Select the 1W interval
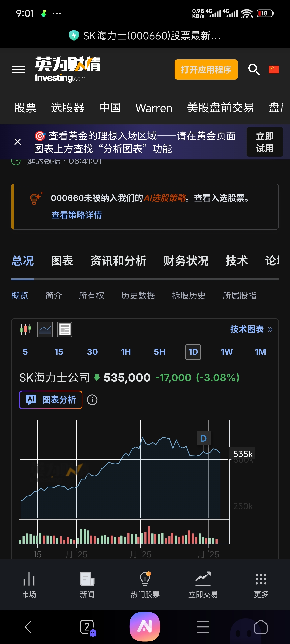Image resolution: width=290 pixels, height=644 pixels. pyautogui.click(x=226, y=352)
